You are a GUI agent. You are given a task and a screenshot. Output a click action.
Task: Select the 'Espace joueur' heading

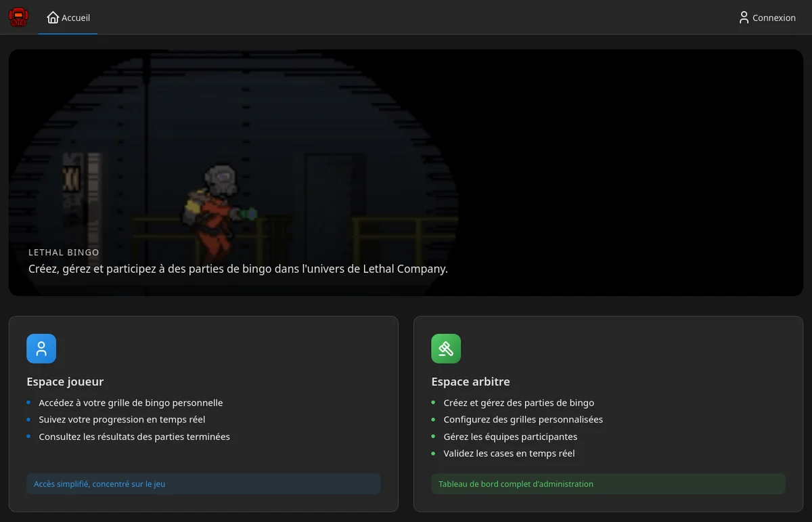65,382
